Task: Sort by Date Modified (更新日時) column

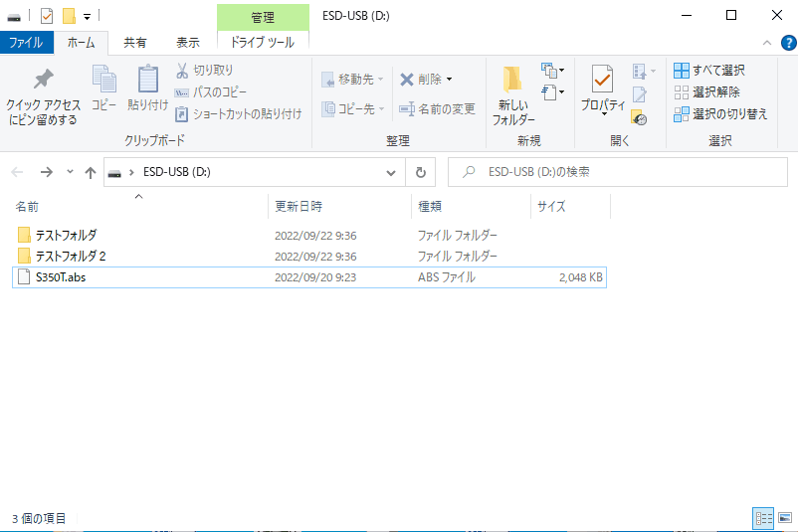Action: 299,207
